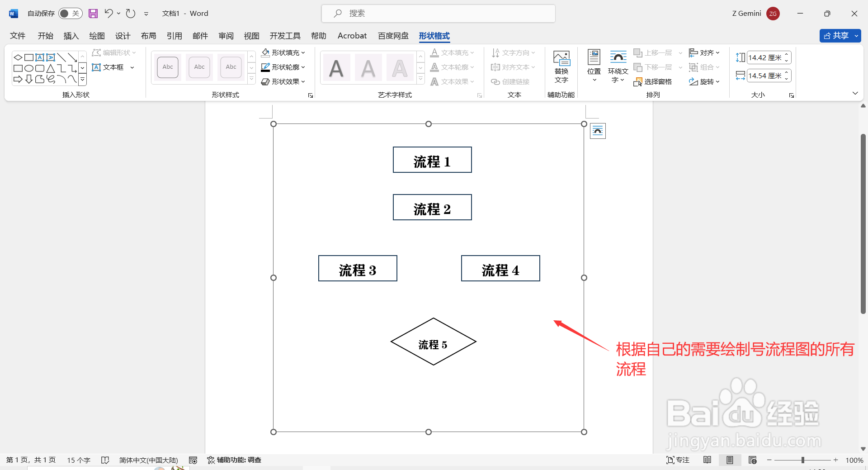Select the arrow line shape in gallery
Image resolution: width=868 pixels, height=470 pixels.
(x=72, y=57)
